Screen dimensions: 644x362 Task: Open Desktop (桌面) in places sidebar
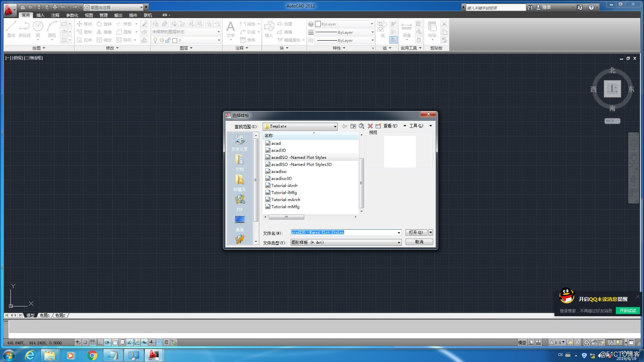coord(239,223)
